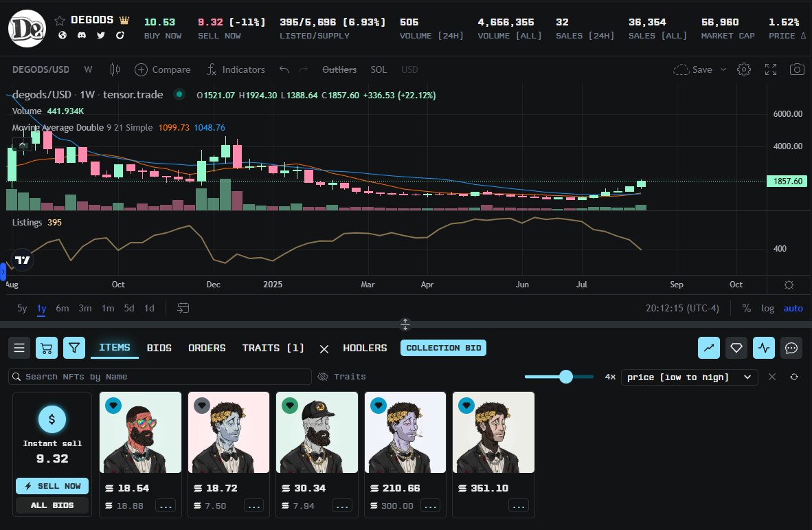
Task: Click the Search NFTs by Name field
Action: 160,377
